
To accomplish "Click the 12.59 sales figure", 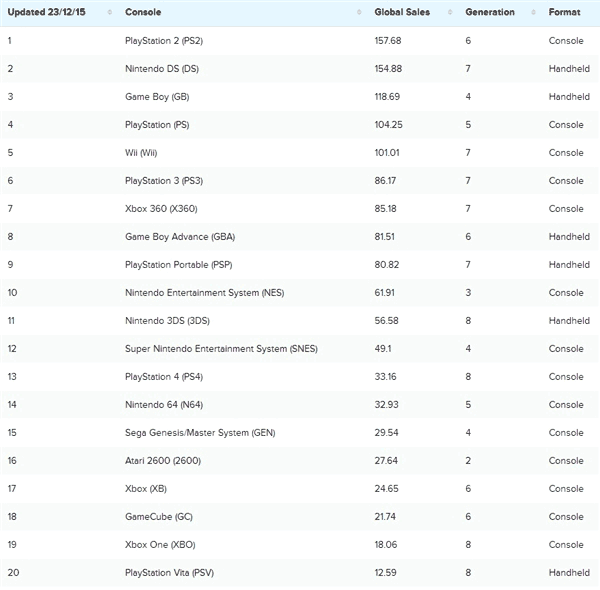I will [x=388, y=572].
